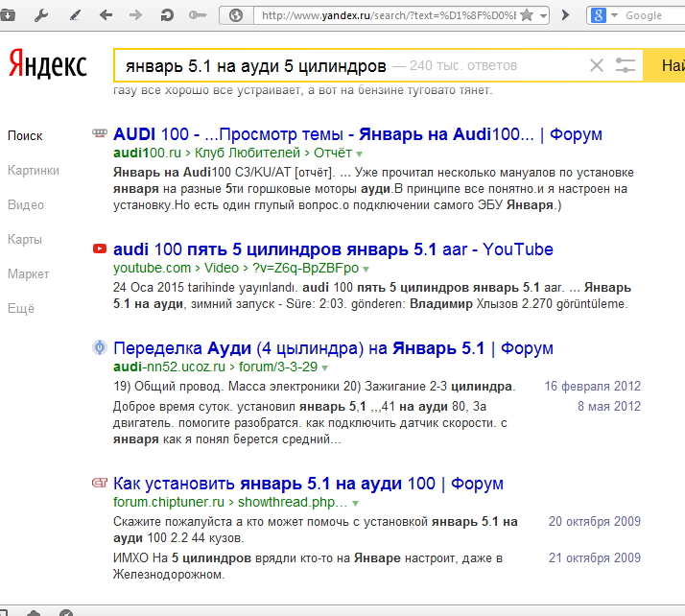Screen dimensions: 685x616
Task: Go forward with the right arrow button
Action: (135, 15)
